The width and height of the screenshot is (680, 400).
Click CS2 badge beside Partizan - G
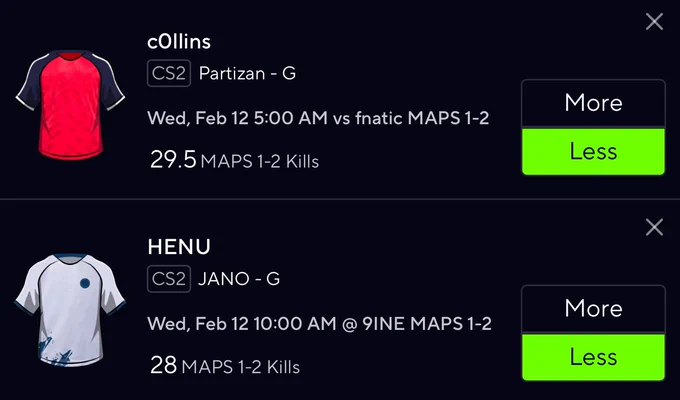169,73
